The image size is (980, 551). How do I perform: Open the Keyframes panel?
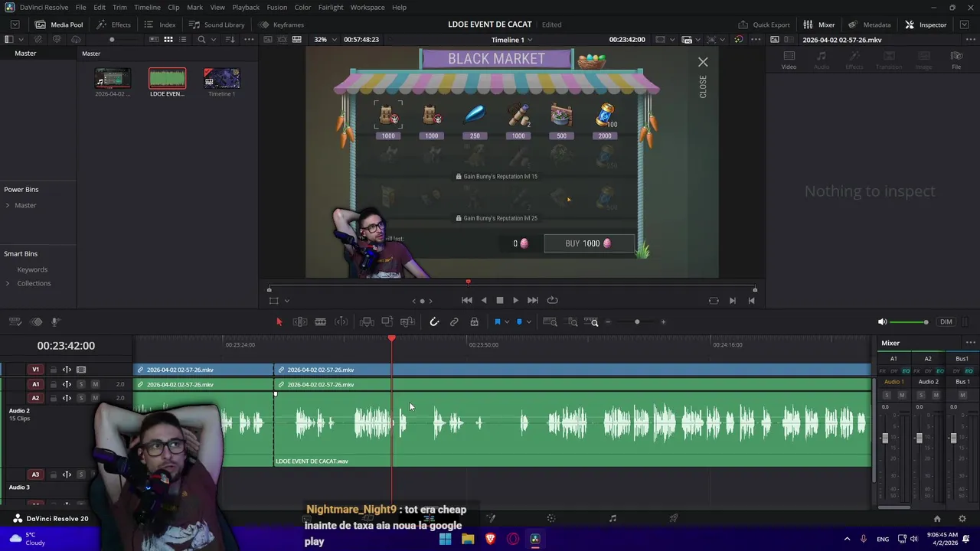tap(281, 24)
